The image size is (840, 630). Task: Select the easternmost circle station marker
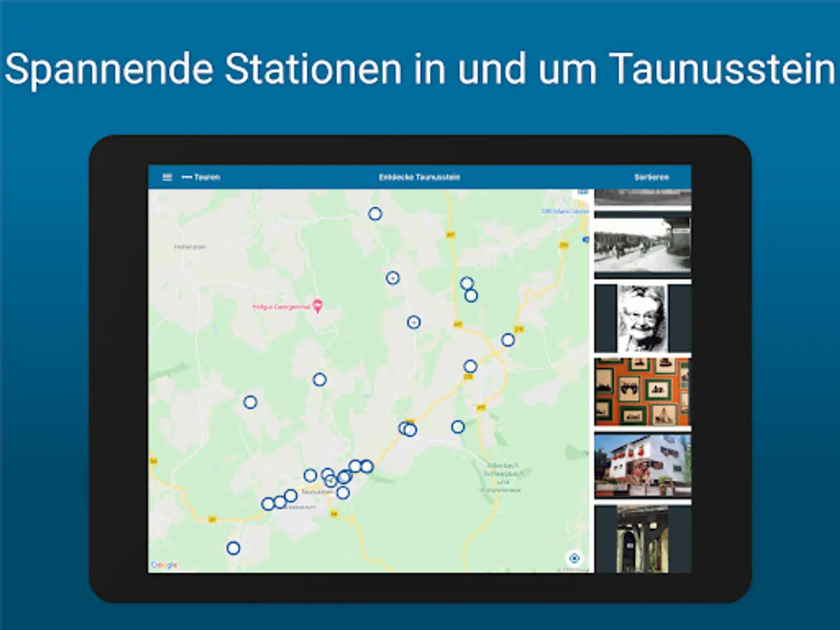[x=508, y=339]
